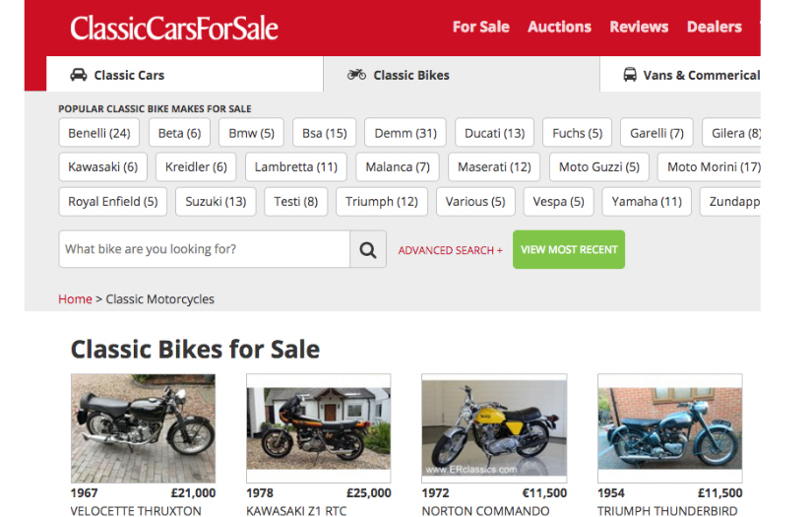Open the Dealers page
Image resolution: width=812 pixels, height=517 pixels.
pos(715,27)
